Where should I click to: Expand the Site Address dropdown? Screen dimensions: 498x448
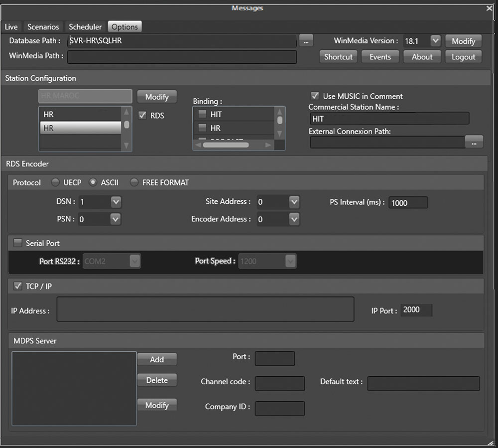tap(294, 202)
